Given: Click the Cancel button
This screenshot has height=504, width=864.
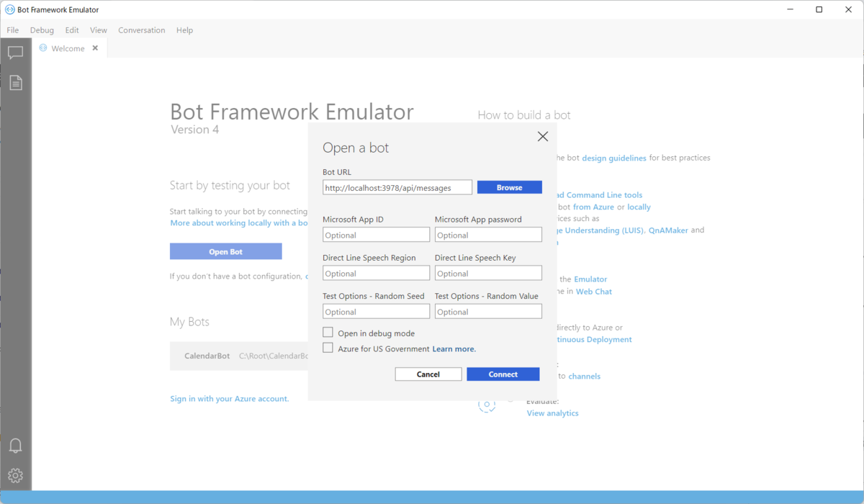Looking at the screenshot, I should point(428,374).
